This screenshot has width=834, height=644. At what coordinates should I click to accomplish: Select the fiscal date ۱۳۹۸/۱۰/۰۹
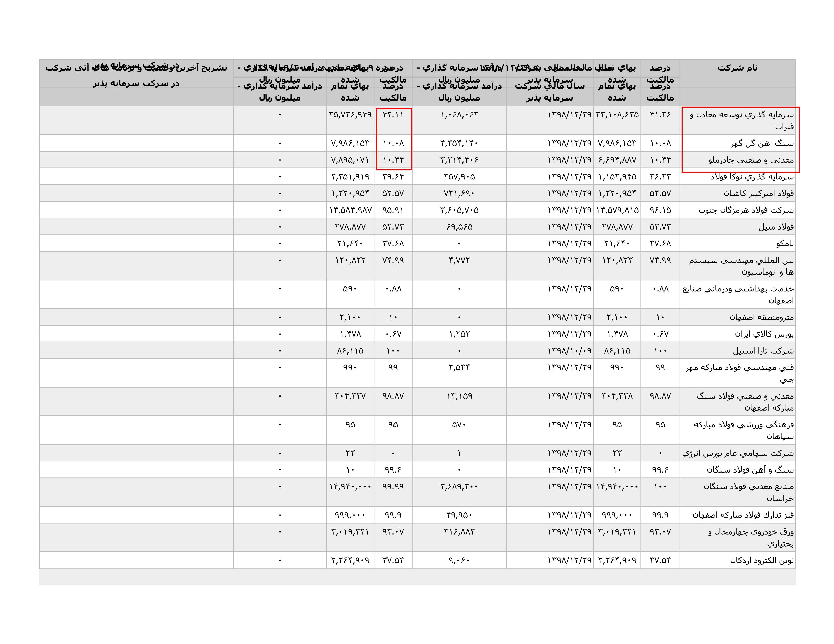coord(570,351)
